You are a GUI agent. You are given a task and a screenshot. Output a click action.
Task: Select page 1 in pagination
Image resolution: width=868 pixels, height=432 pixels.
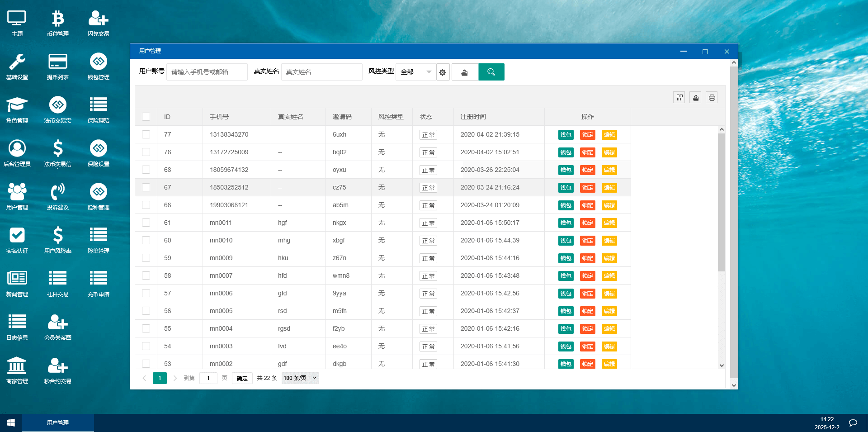click(160, 378)
